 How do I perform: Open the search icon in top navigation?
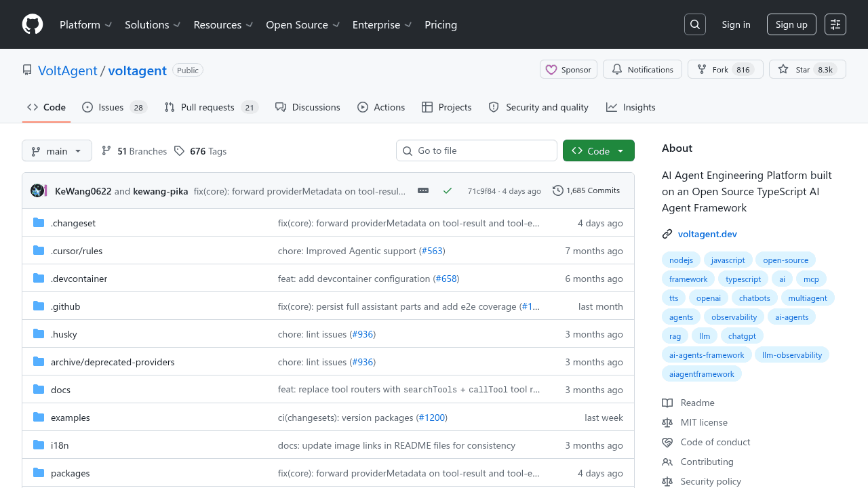(694, 24)
